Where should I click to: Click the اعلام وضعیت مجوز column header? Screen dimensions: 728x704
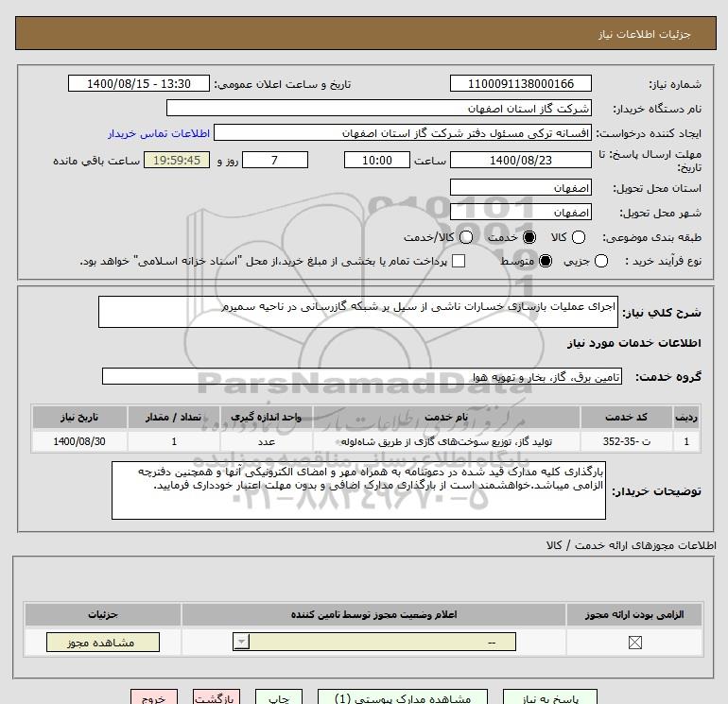tap(373, 614)
